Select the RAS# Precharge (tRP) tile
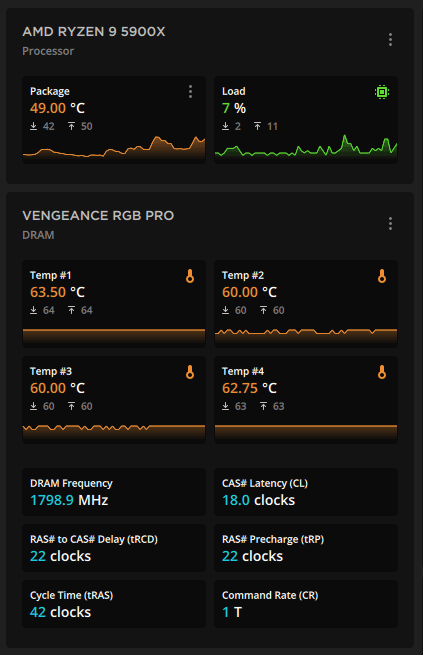The image size is (423, 655). [306, 548]
